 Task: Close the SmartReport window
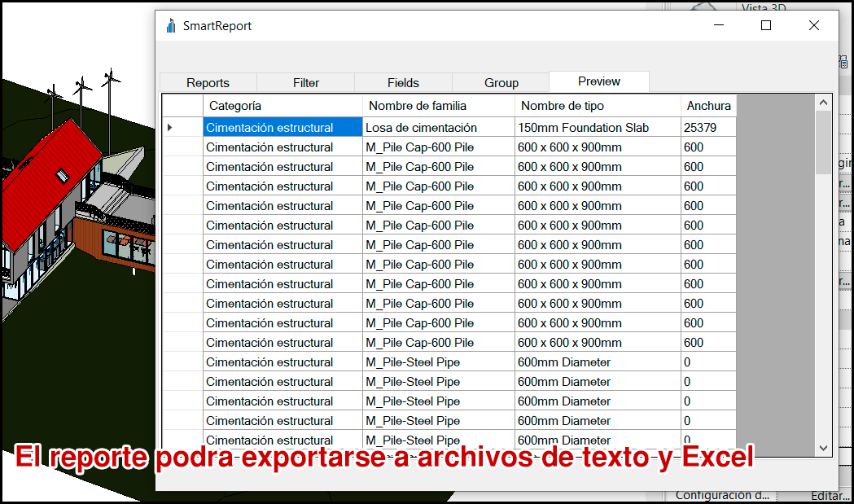pos(813,25)
